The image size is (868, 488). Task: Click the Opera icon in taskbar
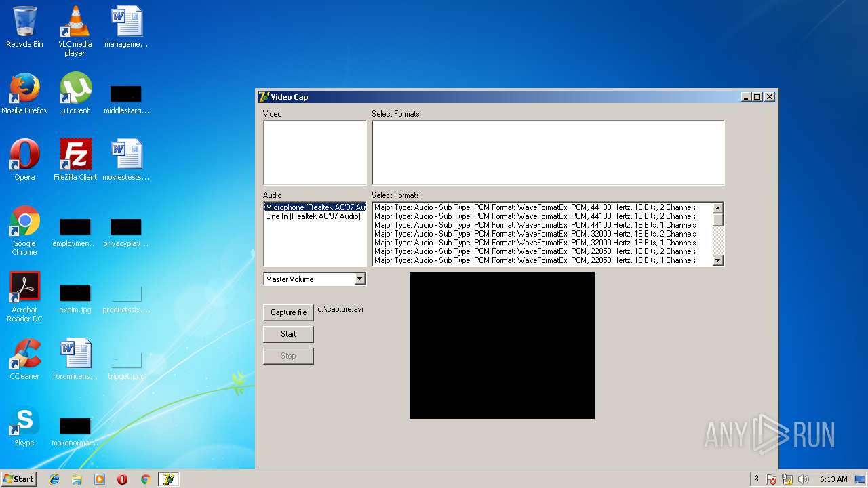(122, 479)
